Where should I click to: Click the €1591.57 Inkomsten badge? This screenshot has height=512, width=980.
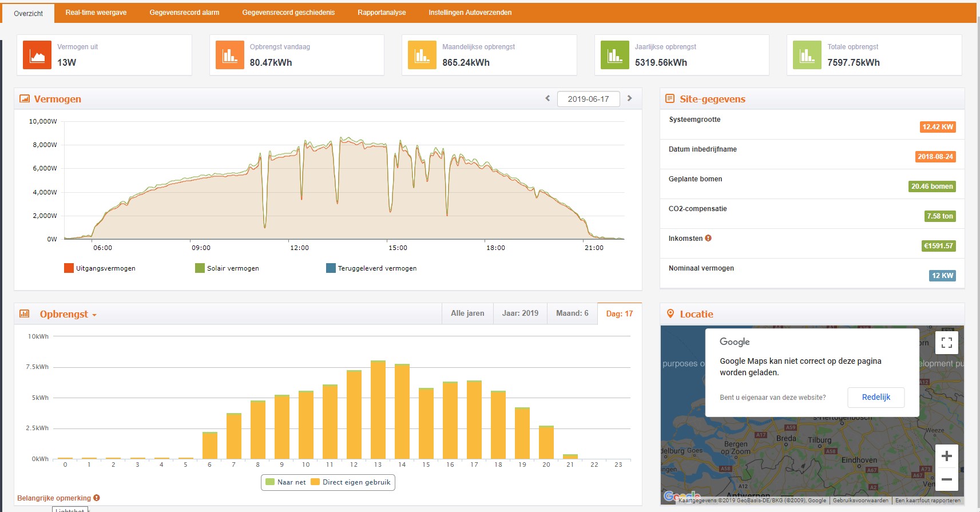(x=938, y=246)
